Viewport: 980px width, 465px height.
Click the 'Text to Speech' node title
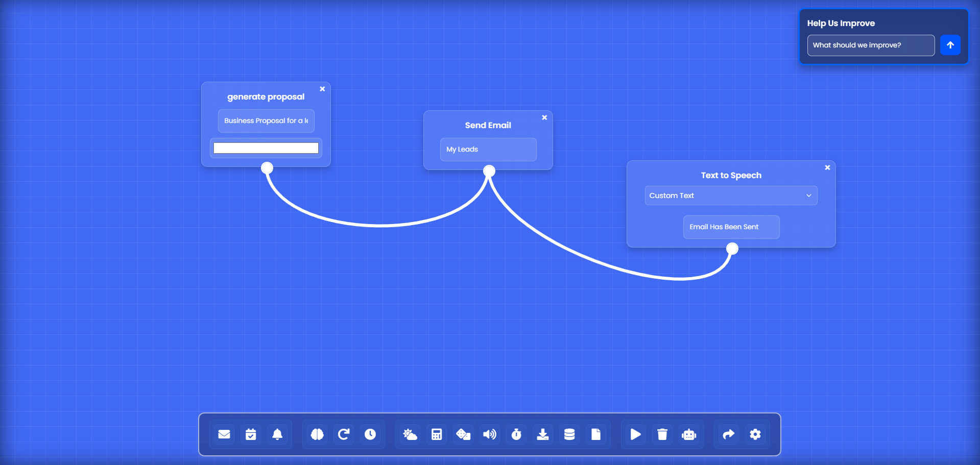pos(731,176)
